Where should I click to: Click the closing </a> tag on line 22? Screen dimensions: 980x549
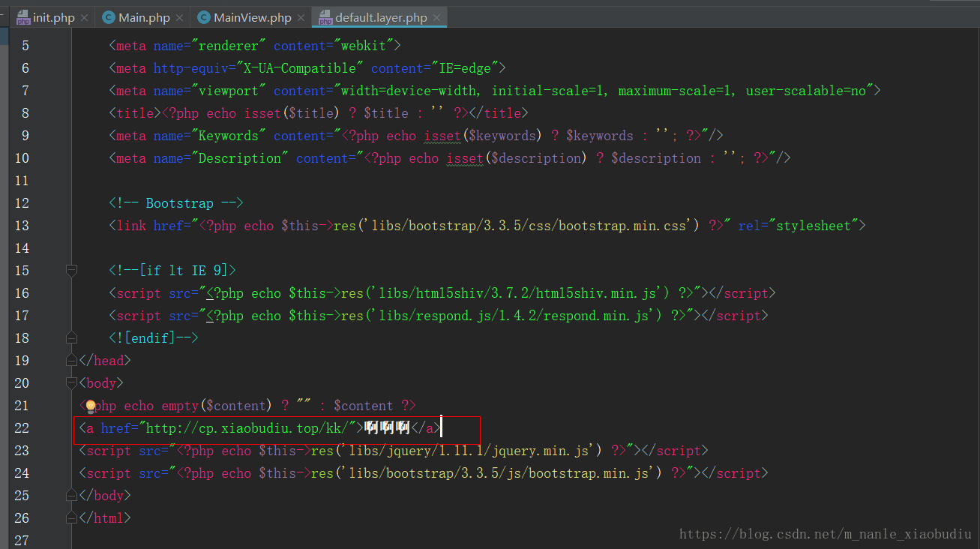pyautogui.click(x=426, y=428)
